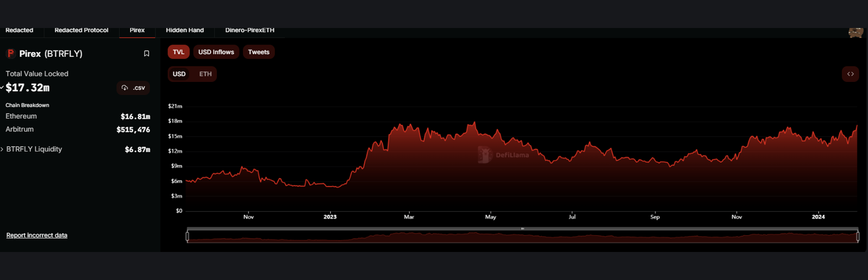Click the $16.81m Ethereum value
Image resolution: width=868 pixels, height=280 pixels.
(x=136, y=116)
